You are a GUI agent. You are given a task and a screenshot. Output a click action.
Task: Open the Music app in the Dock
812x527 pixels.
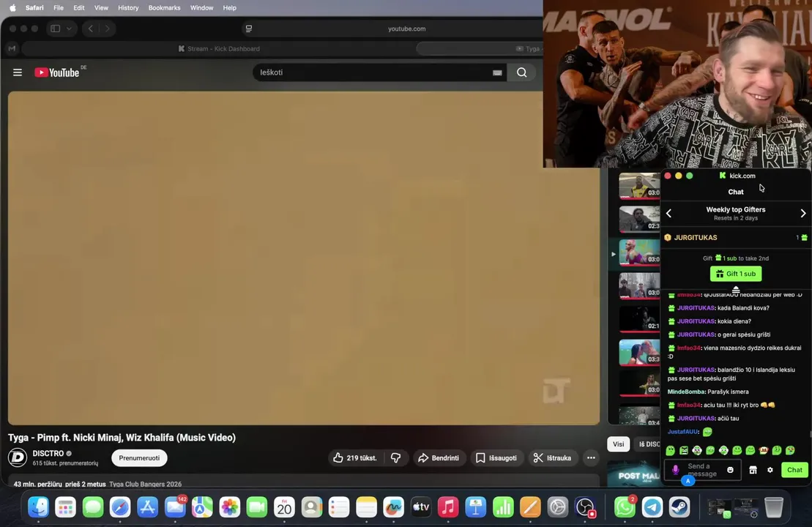pos(448,507)
